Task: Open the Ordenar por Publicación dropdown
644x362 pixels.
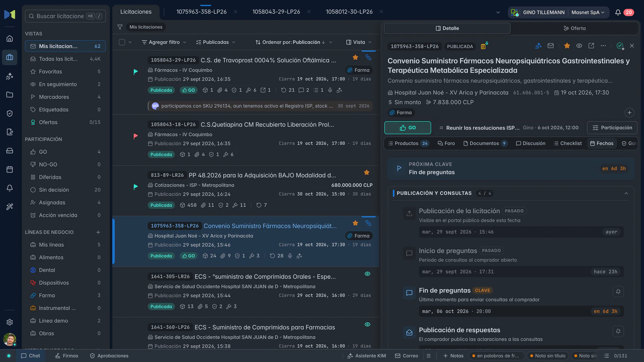Action: [x=294, y=42]
